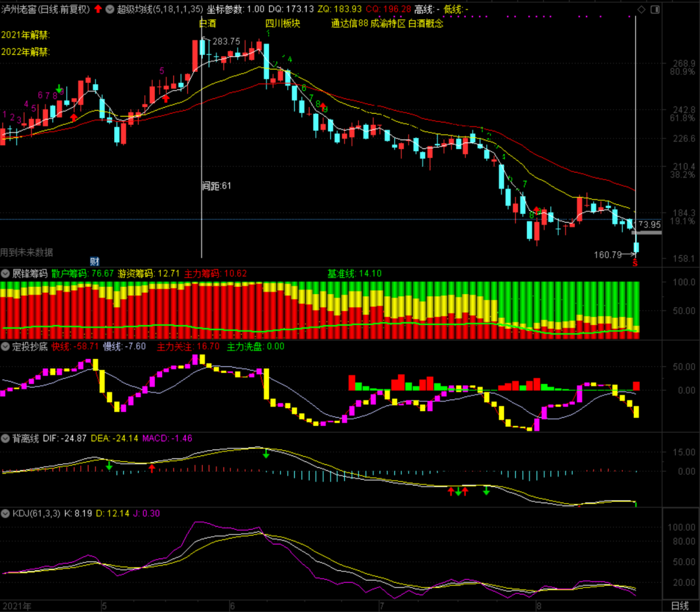The height and width of the screenshot is (612, 700).
Task: Click the month 6 marker on time axis
Action: pyautogui.click(x=232, y=606)
